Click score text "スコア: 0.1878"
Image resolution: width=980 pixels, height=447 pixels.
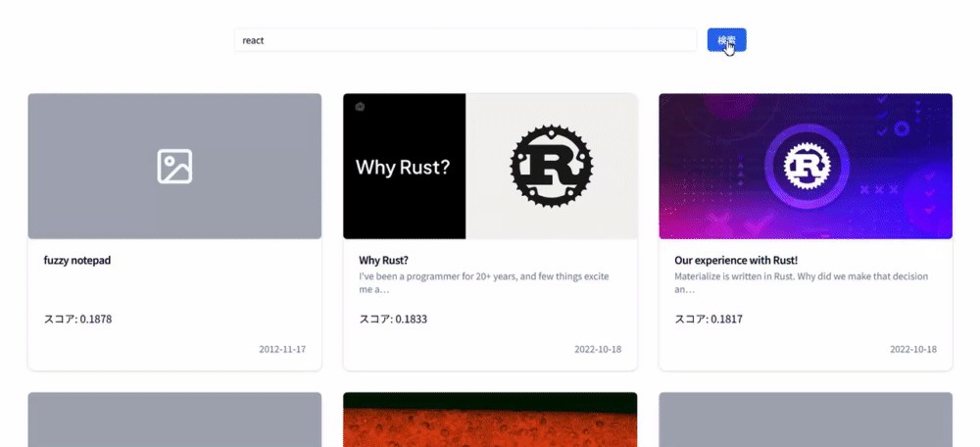click(78, 319)
